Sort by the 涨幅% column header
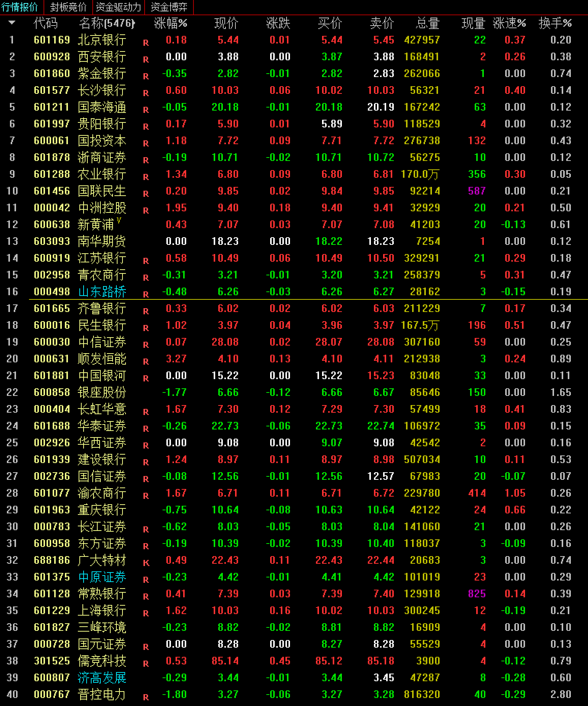588x706 pixels. pyautogui.click(x=171, y=23)
